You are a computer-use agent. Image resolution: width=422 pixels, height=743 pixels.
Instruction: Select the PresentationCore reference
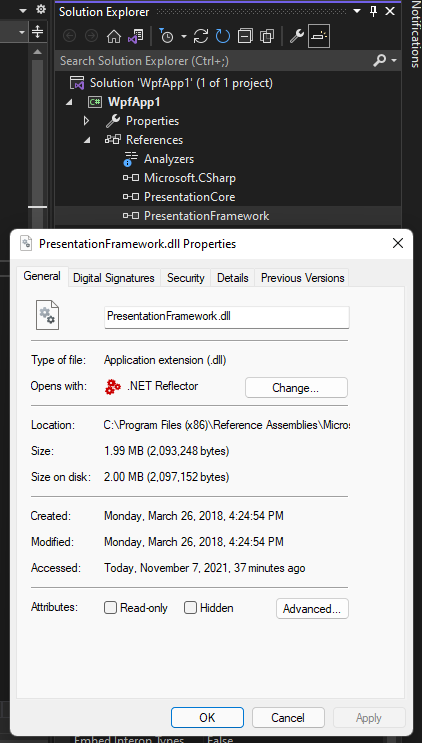tap(189, 197)
